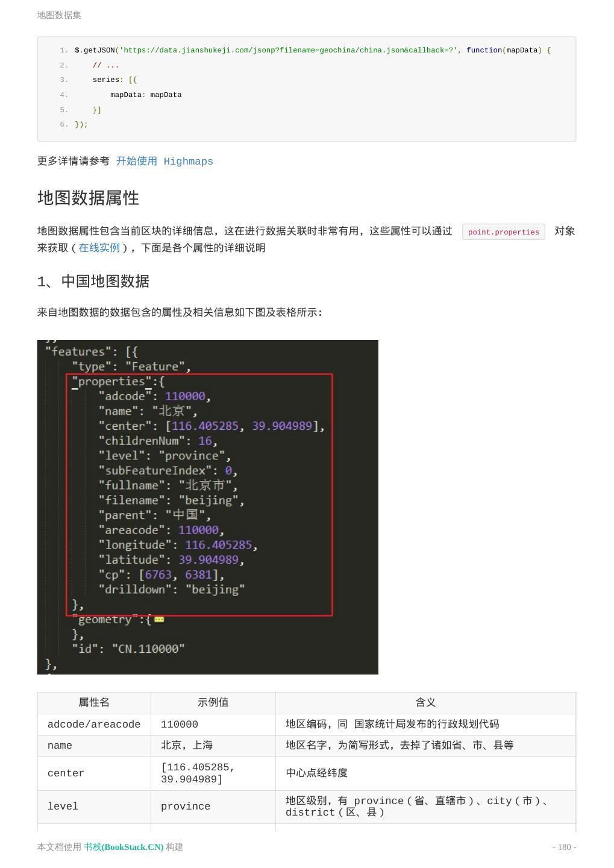Image resolution: width=614 pixels, height=868 pixels.
Task: Open the 开始使用 Highmaps link
Action: coord(164,161)
